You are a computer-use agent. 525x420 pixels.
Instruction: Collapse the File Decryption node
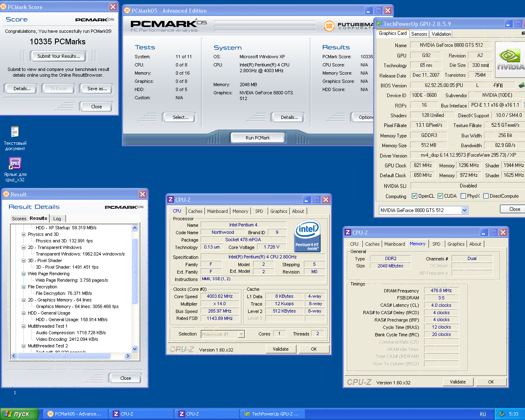pyautogui.click(x=23, y=287)
